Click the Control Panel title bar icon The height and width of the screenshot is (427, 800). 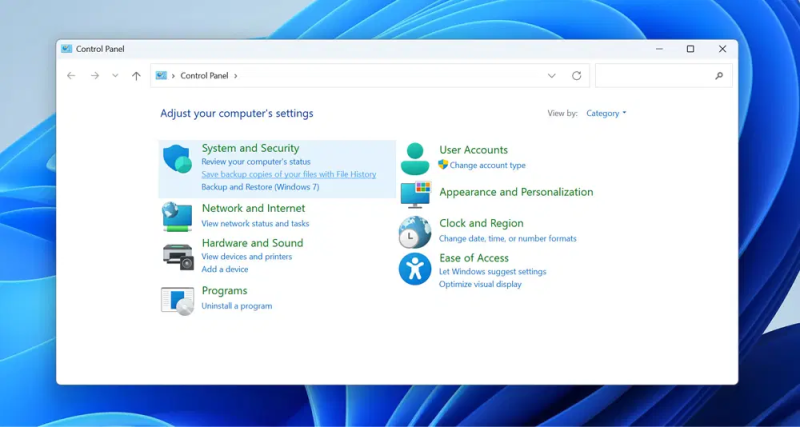click(66, 49)
